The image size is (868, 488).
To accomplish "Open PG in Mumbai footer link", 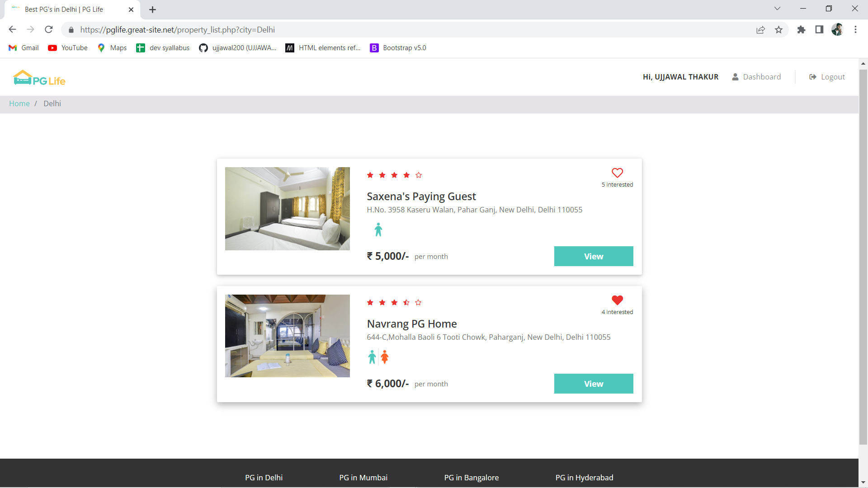I will tap(363, 478).
